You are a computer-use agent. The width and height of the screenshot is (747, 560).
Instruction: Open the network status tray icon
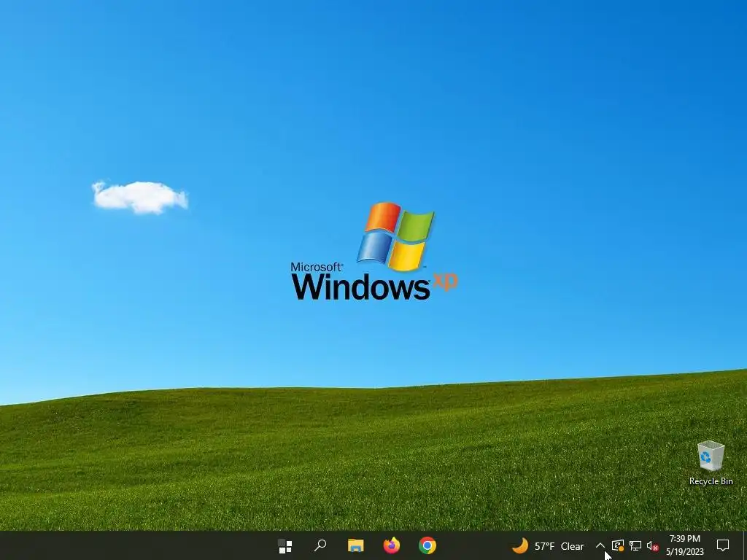coord(635,545)
